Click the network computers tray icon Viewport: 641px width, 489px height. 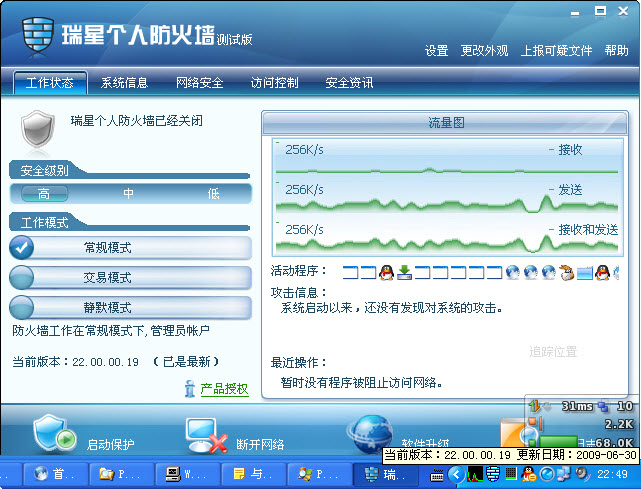coord(564,474)
